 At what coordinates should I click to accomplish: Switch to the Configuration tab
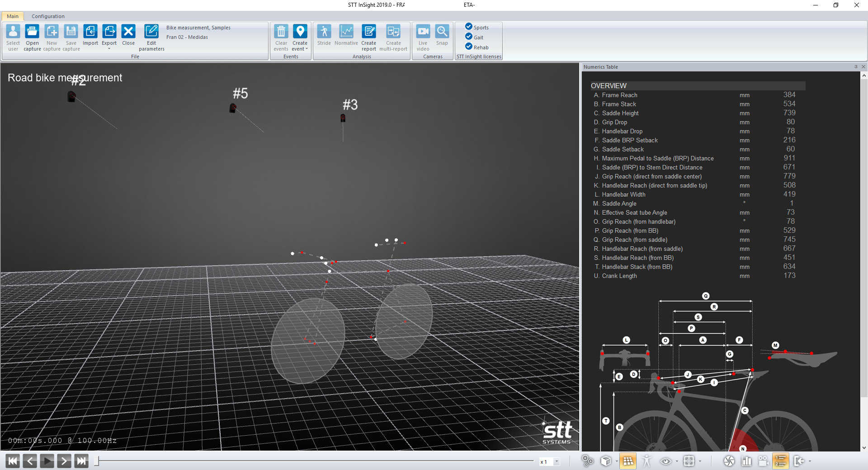pos(48,16)
